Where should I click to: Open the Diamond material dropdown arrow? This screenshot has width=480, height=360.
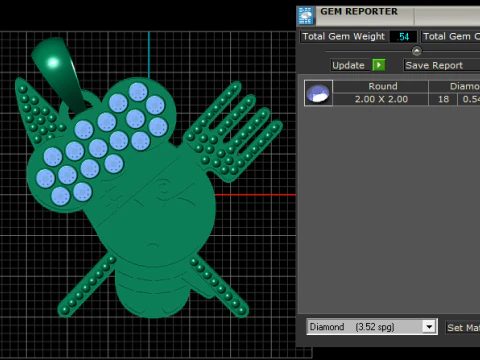tap(429, 326)
